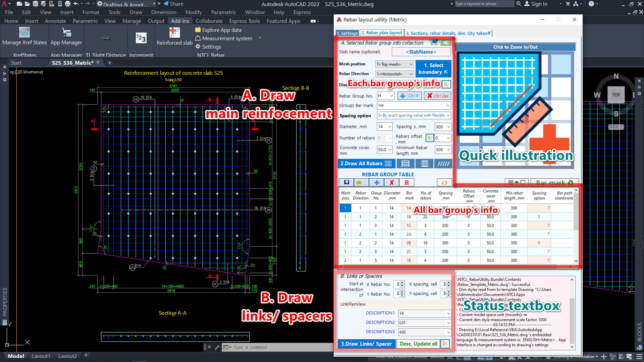The height and width of the screenshot is (362, 644).
Task: Collapse panel with green double-arrow icon
Action: click(x=446, y=43)
